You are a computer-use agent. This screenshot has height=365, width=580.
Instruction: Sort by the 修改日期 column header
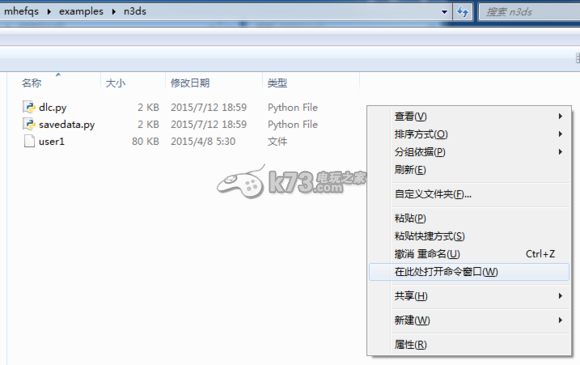coord(190,83)
